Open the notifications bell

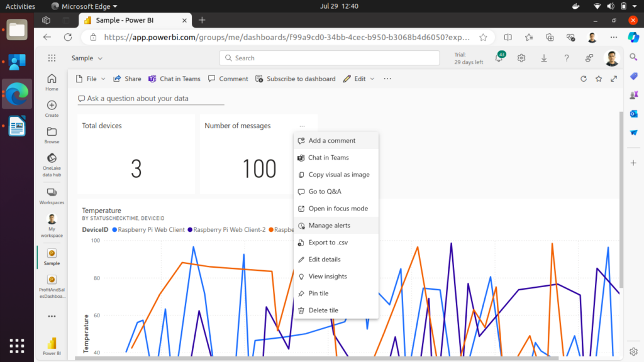(x=498, y=58)
